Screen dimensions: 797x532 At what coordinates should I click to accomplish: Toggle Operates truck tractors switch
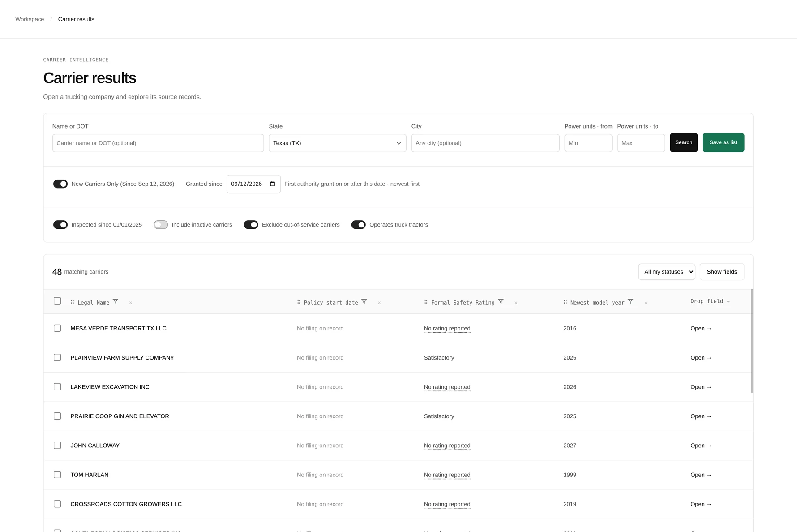click(x=358, y=225)
